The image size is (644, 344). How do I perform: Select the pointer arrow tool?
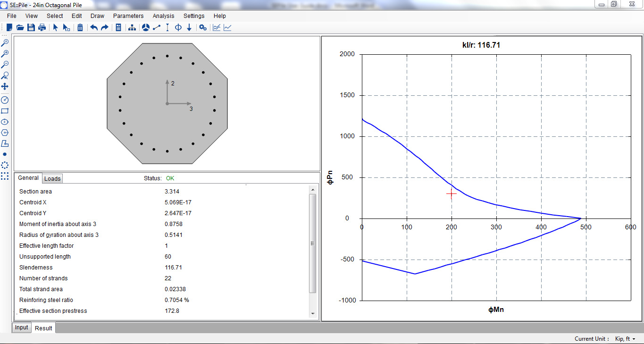55,27
